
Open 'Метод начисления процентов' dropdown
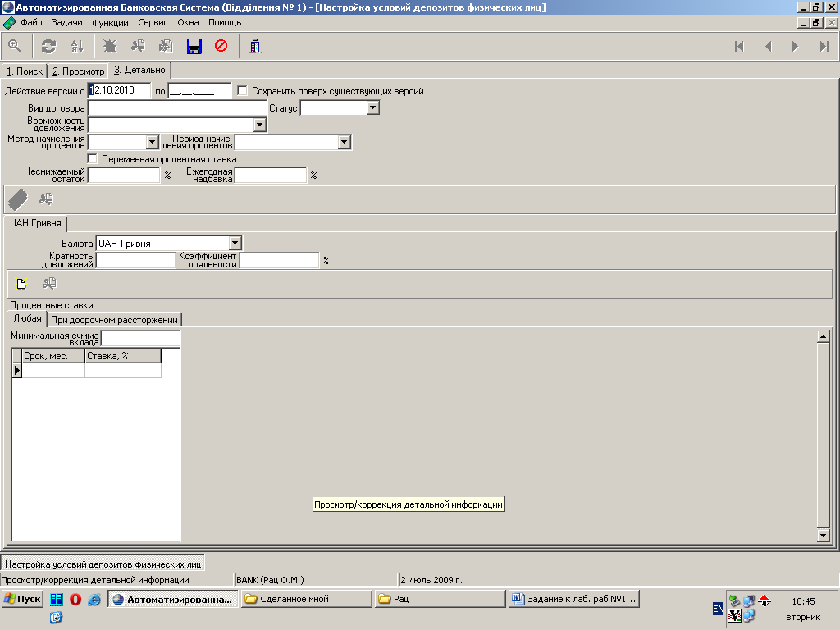click(152, 142)
